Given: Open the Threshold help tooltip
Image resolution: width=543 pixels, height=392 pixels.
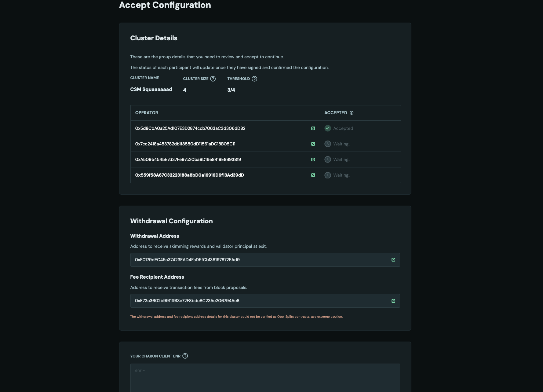Looking at the screenshot, I should pos(254,79).
